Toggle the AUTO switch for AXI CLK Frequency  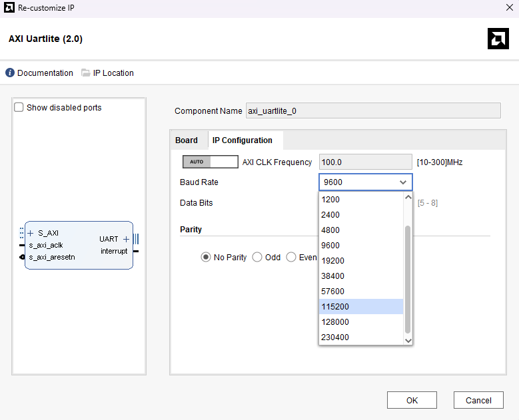pyautogui.click(x=210, y=162)
